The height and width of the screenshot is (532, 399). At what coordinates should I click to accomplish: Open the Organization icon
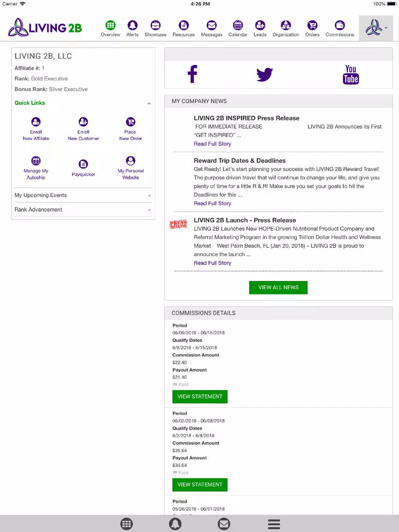pyautogui.click(x=286, y=29)
